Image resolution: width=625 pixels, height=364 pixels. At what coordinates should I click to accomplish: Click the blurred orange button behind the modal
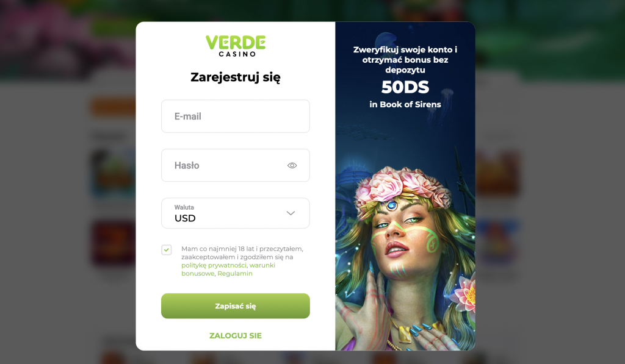coord(114,107)
